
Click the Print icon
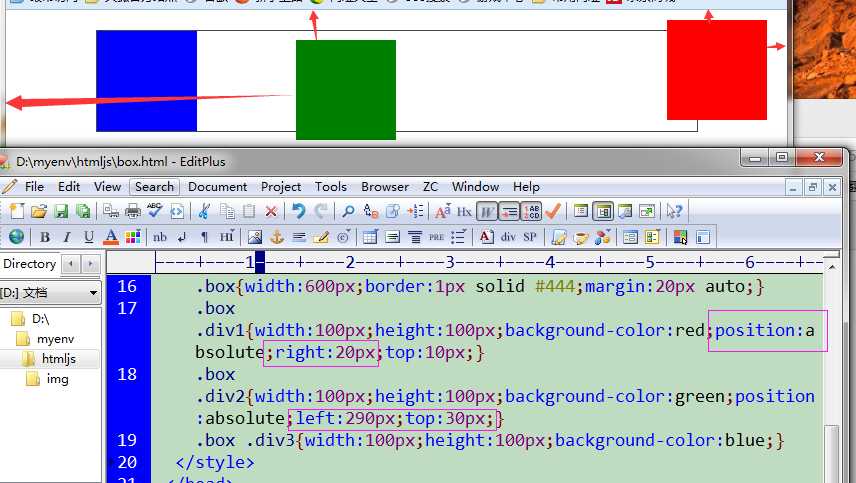(133, 211)
